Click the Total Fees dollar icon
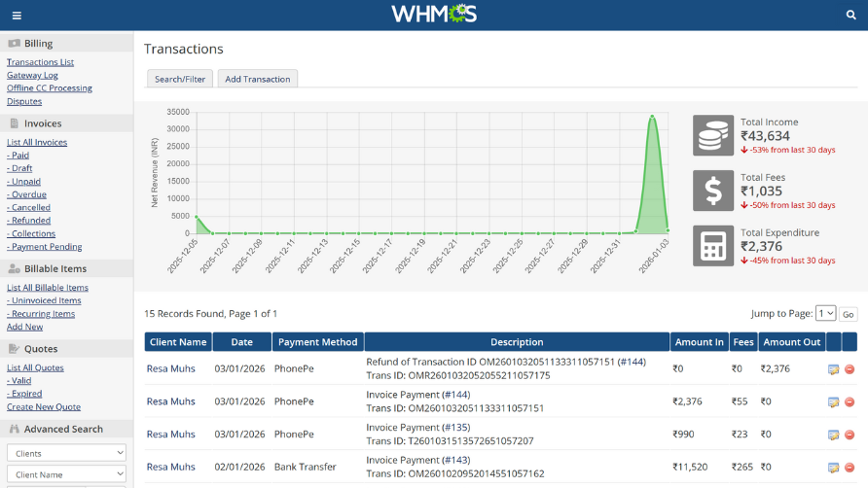This screenshot has width=868, height=488. tap(713, 191)
